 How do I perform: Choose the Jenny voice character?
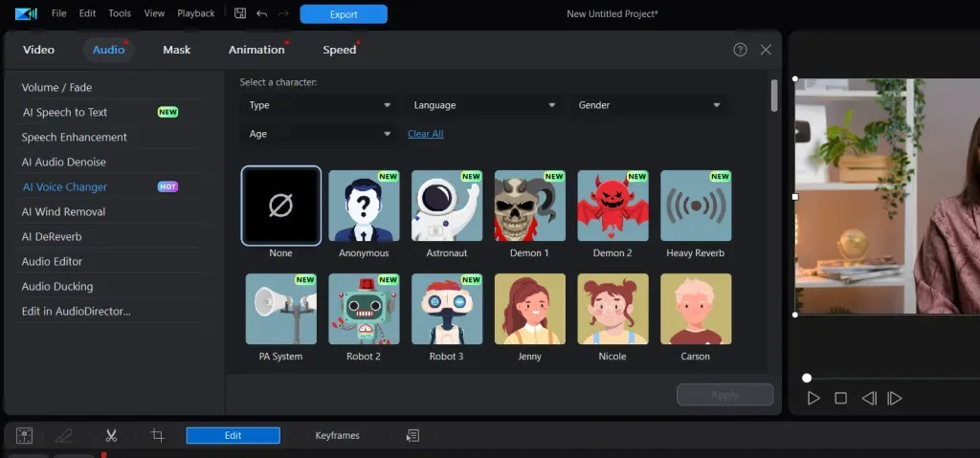(x=530, y=309)
